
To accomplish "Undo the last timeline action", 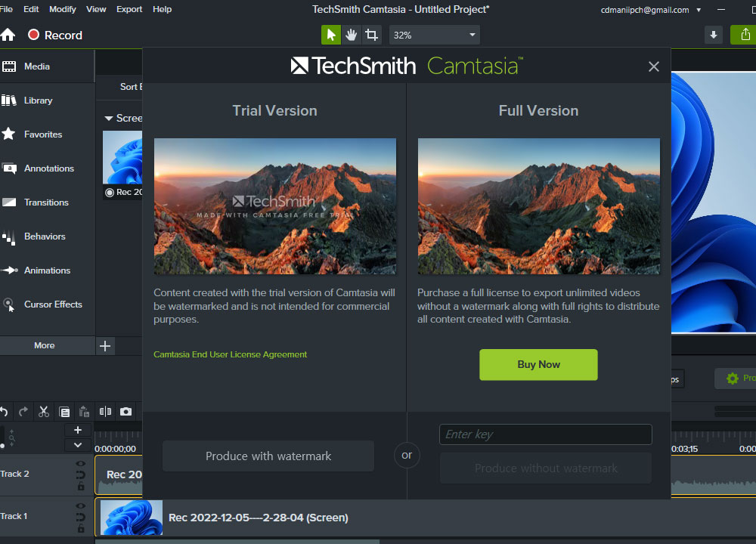I will [4, 412].
